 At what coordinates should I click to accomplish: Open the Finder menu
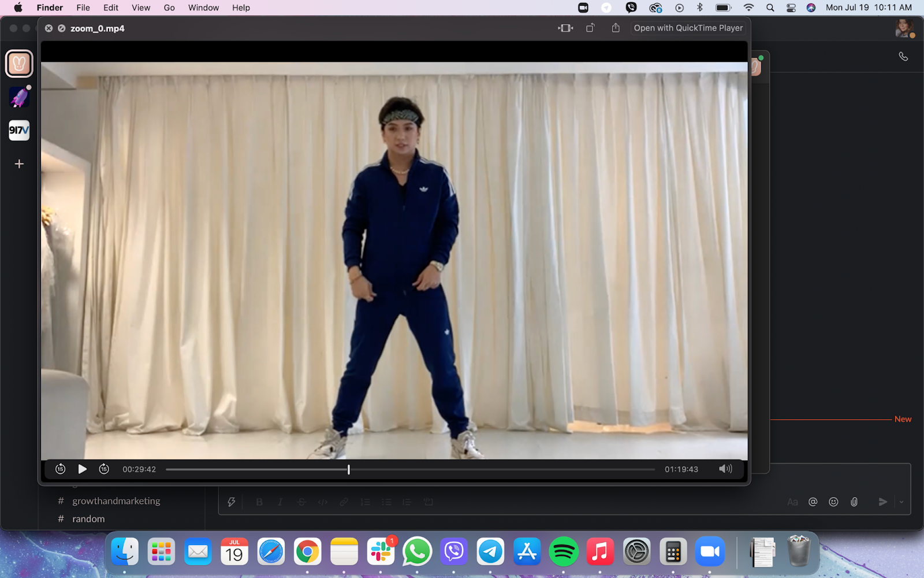[x=50, y=8]
